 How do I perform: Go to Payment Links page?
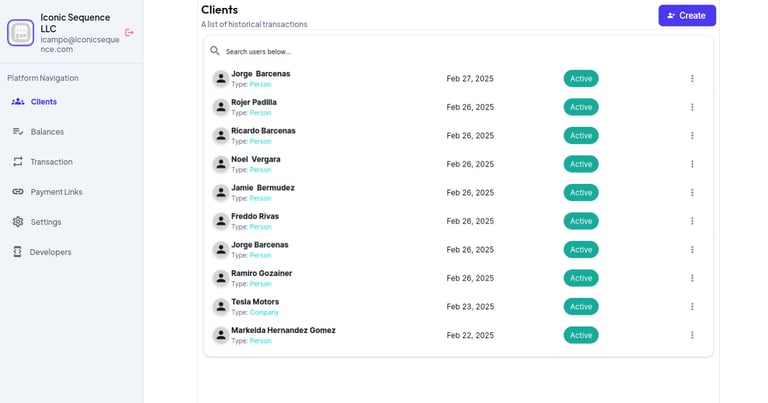coord(56,192)
